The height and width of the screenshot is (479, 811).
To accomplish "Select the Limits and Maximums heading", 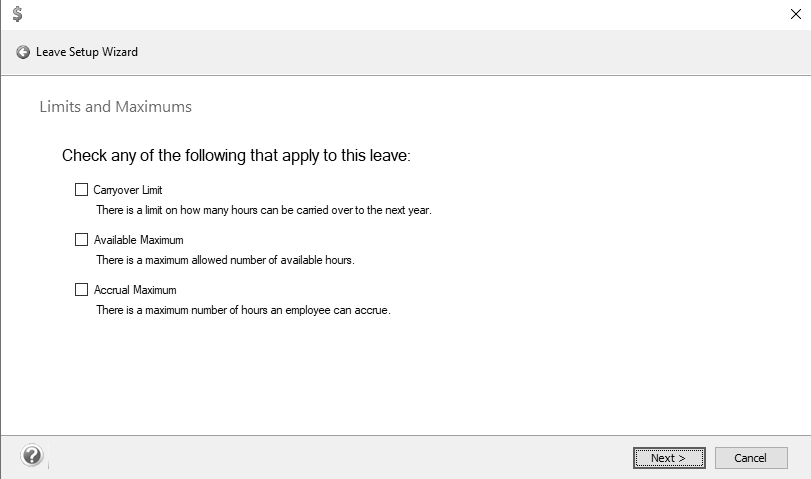I will [x=116, y=107].
